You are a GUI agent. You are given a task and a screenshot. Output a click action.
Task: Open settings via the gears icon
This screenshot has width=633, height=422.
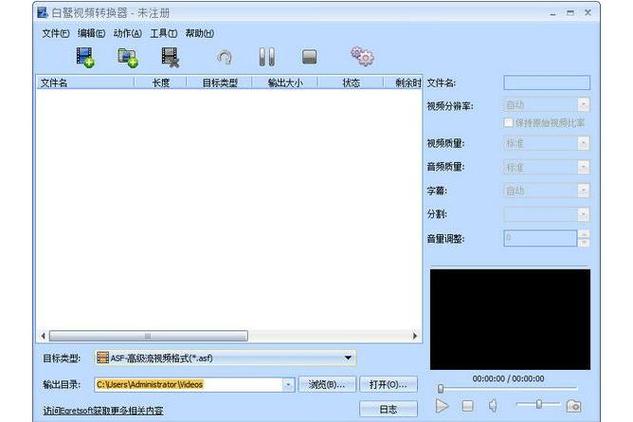point(363,57)
